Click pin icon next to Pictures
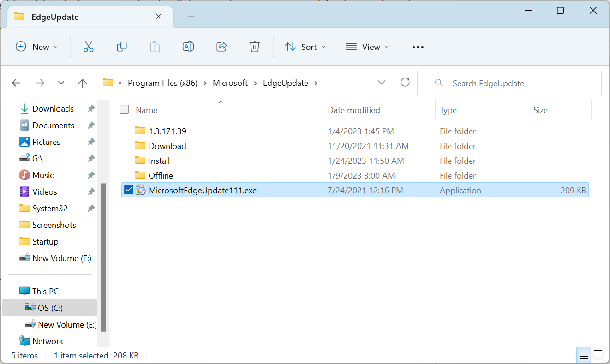Image resolution: width=610 pixels, height=364 pixels. click(91, 142)
